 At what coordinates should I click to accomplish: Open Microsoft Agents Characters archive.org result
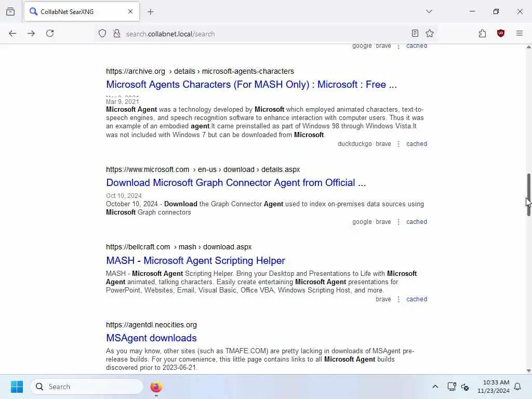tap(251, 85)
